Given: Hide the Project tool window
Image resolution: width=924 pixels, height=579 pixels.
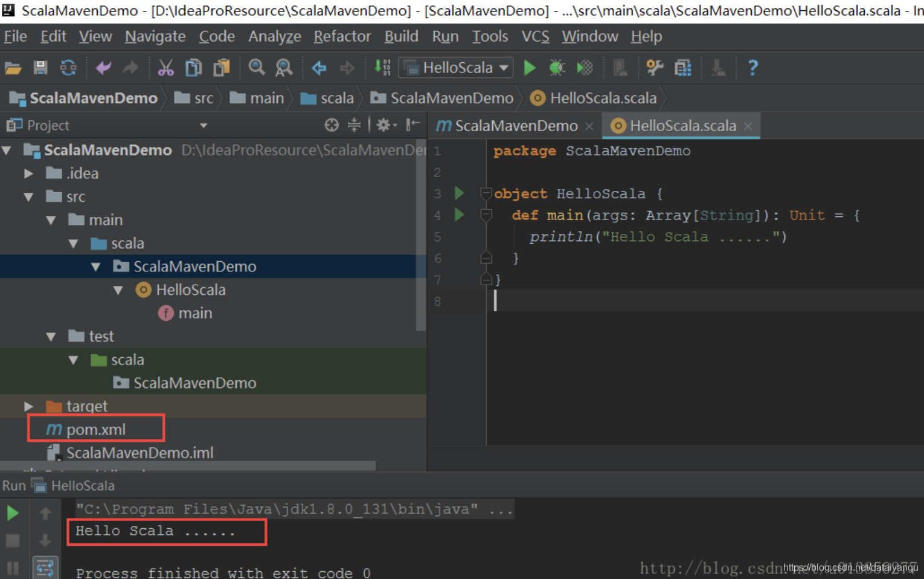Looking at the screenshot, I should pos(413,125).
